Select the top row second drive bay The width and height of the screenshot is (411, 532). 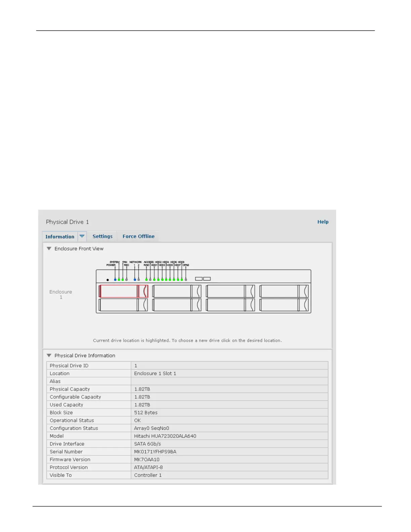coord(177,291)
